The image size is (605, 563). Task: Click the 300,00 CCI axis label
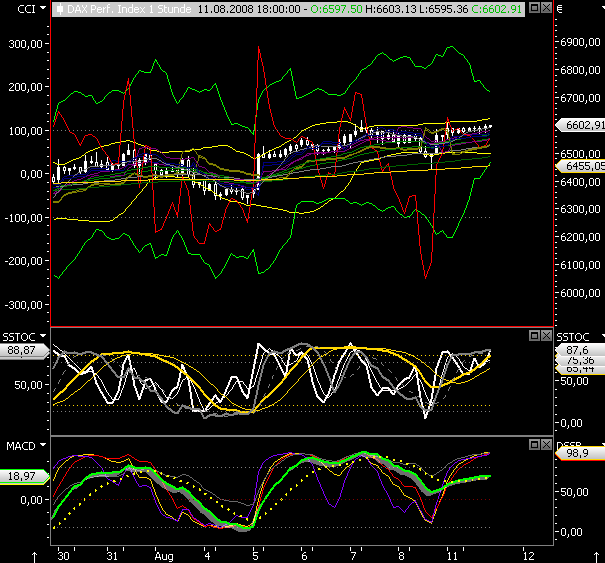tap(25, 44)
